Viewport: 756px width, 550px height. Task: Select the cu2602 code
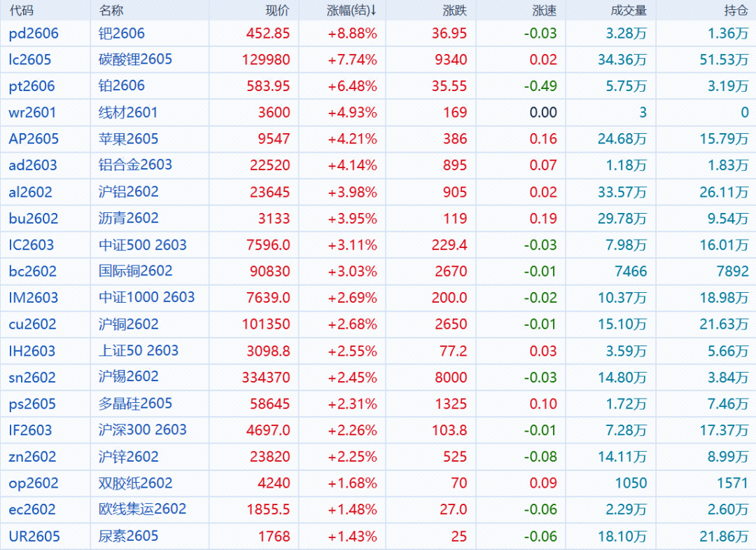[32, 324]
